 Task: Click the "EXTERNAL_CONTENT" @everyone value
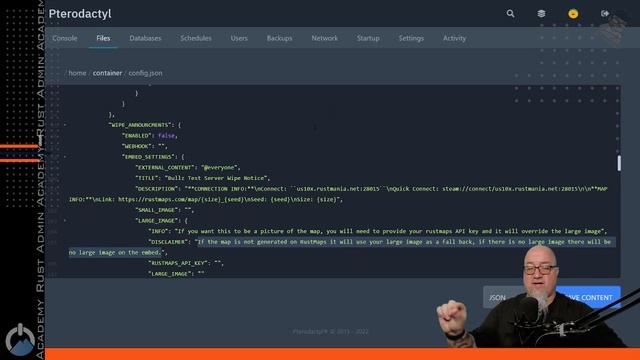218,167
